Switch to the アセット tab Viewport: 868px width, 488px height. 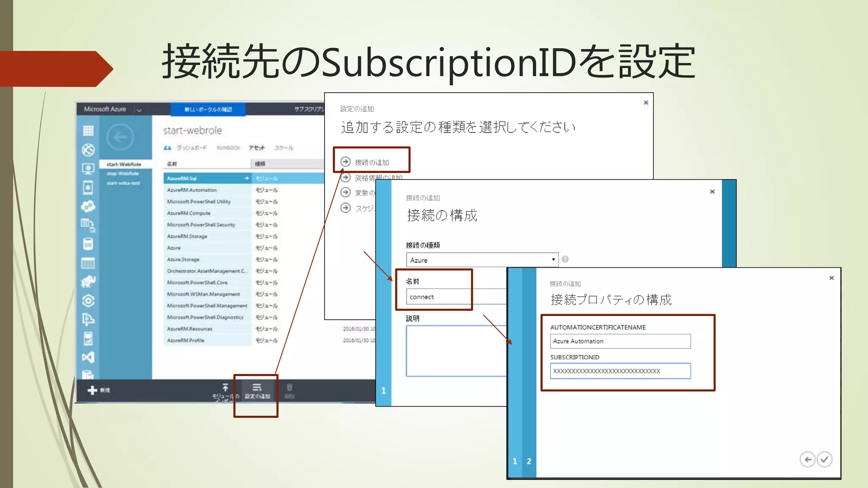[257, 148]
